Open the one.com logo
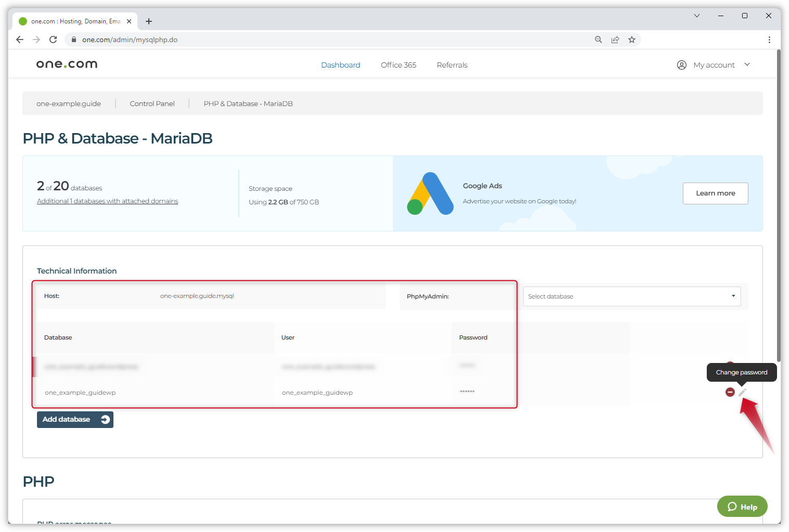The height and width of the screenshot is (532, 789). (x=66, y=63)
